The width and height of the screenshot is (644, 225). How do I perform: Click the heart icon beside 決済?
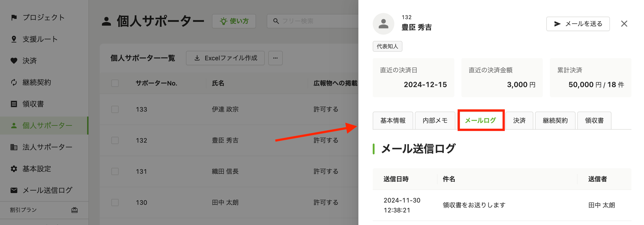[x=14, y=61]
